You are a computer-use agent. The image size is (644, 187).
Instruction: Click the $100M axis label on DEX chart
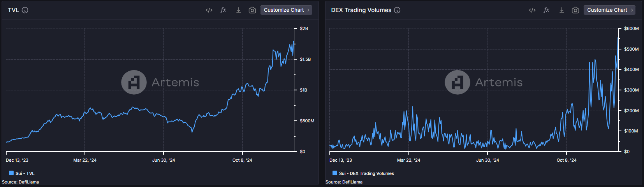[x=631, y=131]
